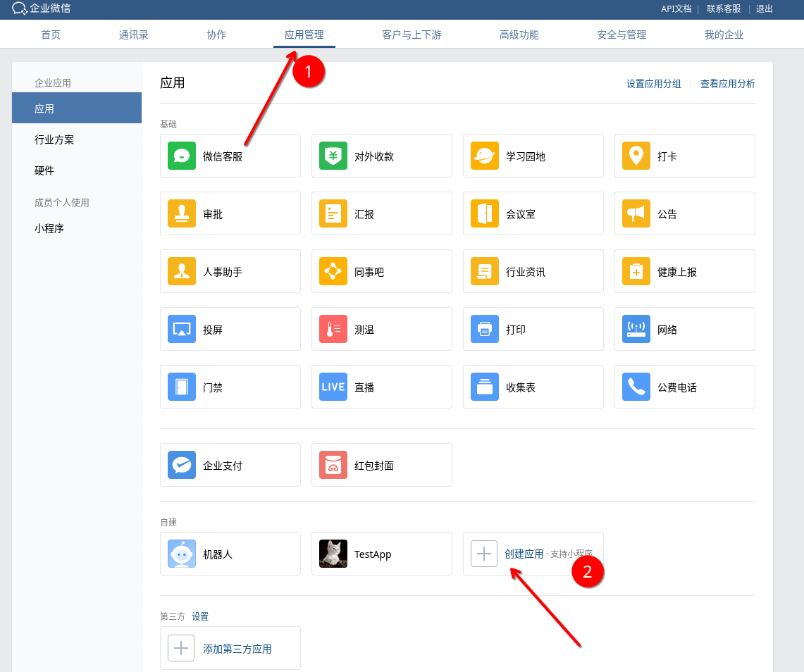The width and height of the screenshot is (804, 672).
Task: Open the 企业支付 payment icon
Action: pos(182,465)
